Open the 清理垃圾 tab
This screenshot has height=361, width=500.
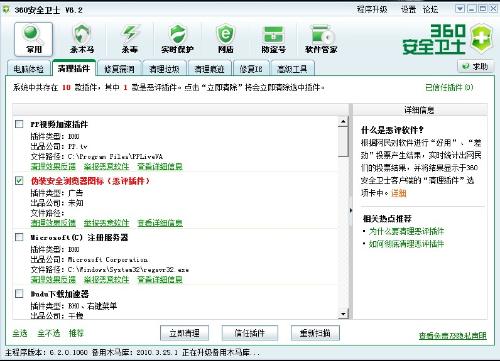coord(164,69)
